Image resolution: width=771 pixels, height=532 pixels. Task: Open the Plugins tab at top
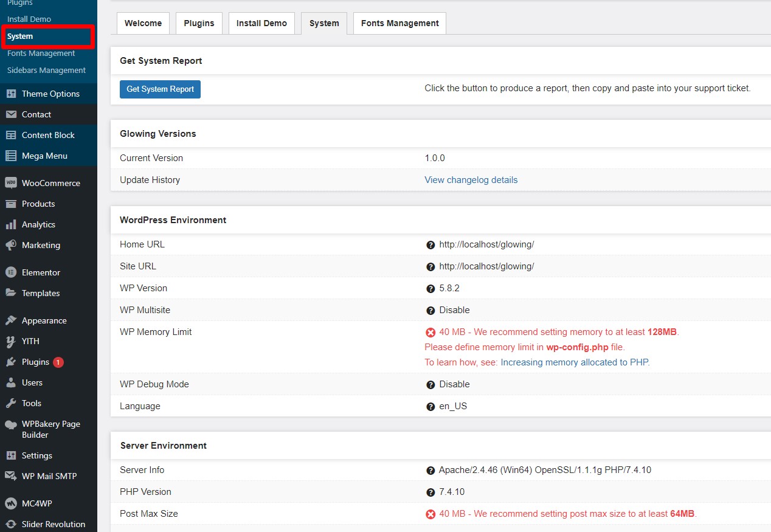tap(199, 23)
